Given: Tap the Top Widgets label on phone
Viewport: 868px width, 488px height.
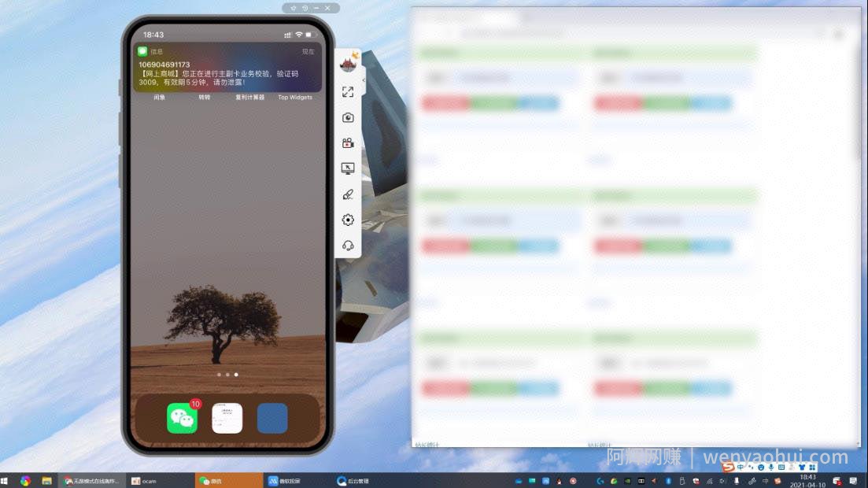Looking at the screenshot, I should click(295, 98).
